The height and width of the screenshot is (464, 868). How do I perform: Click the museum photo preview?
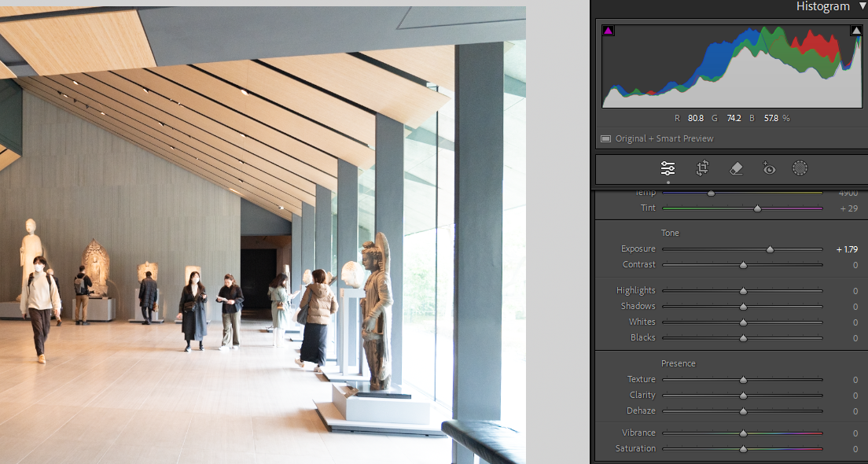click(263, 235)
